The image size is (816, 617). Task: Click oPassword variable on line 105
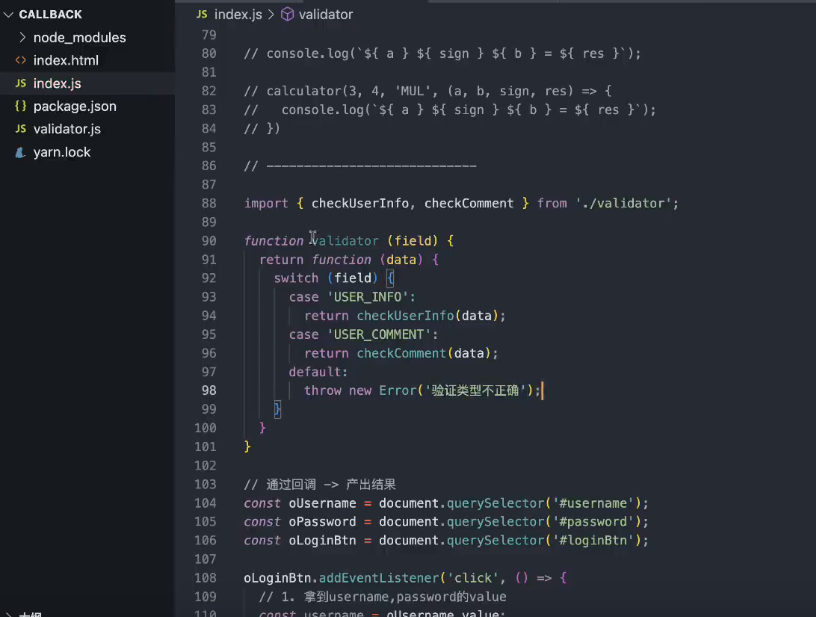pyautogui.click(x=322, y=522)
